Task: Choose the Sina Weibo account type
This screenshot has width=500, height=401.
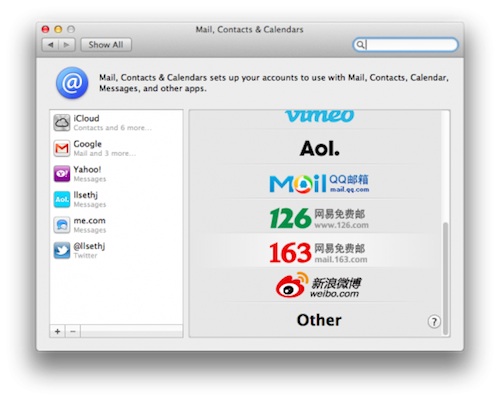Action: point(318,285)
